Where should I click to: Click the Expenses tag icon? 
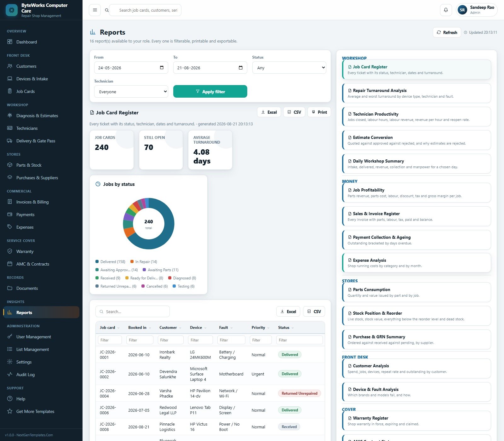point(10,227)
